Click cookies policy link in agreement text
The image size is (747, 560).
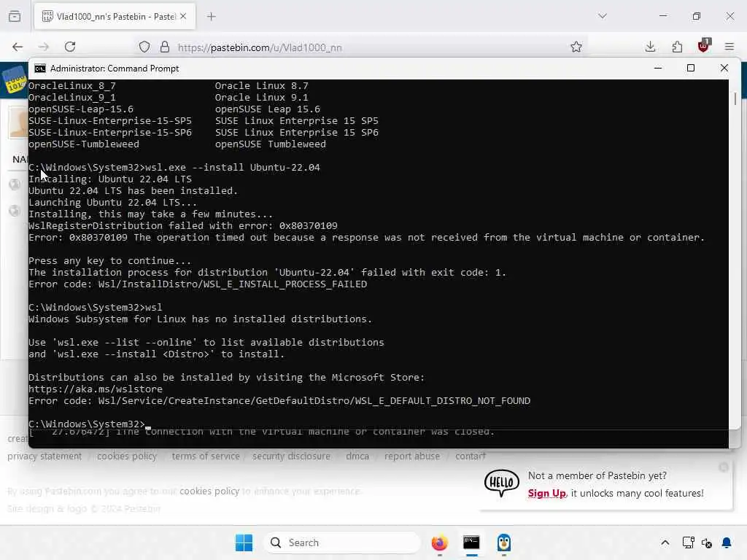pos(209,491)
